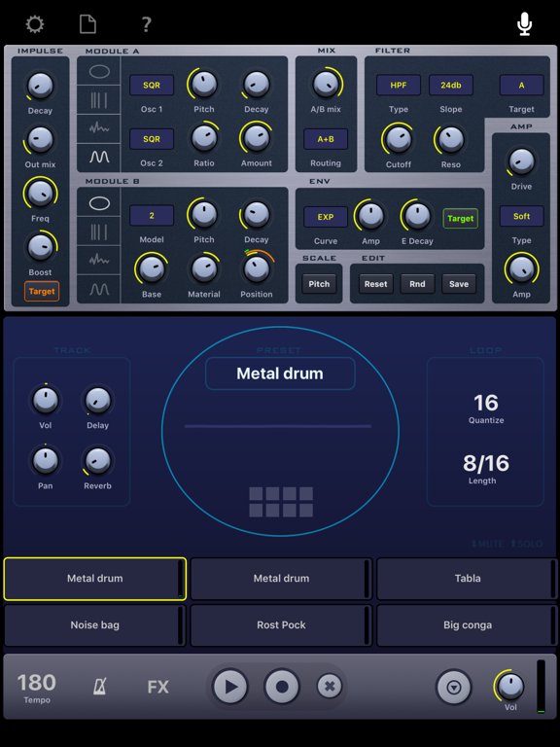Click the Rnd randomize button
This screenshot has height=747, width=560.
pyautogui.click(x=417, y=284)
